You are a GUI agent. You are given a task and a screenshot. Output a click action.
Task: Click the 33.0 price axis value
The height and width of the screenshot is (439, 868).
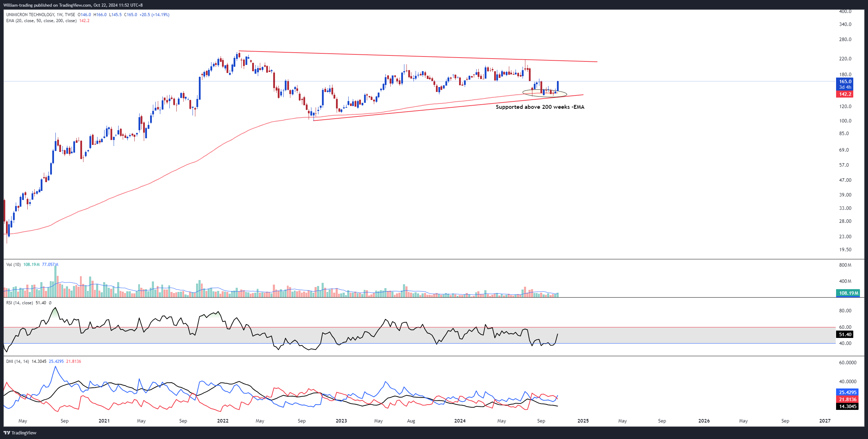click(x=845, y=208)
